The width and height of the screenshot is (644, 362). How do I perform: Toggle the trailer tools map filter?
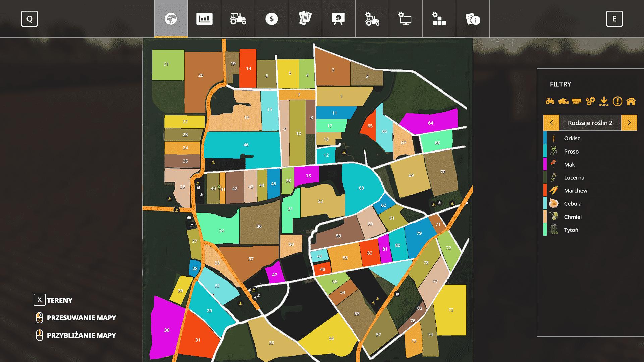[x=577, y=101]
